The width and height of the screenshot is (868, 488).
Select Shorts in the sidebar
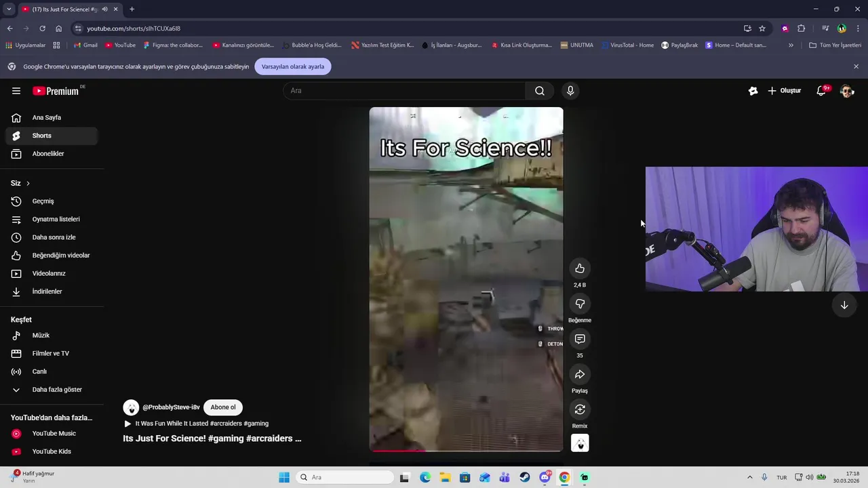52,136
